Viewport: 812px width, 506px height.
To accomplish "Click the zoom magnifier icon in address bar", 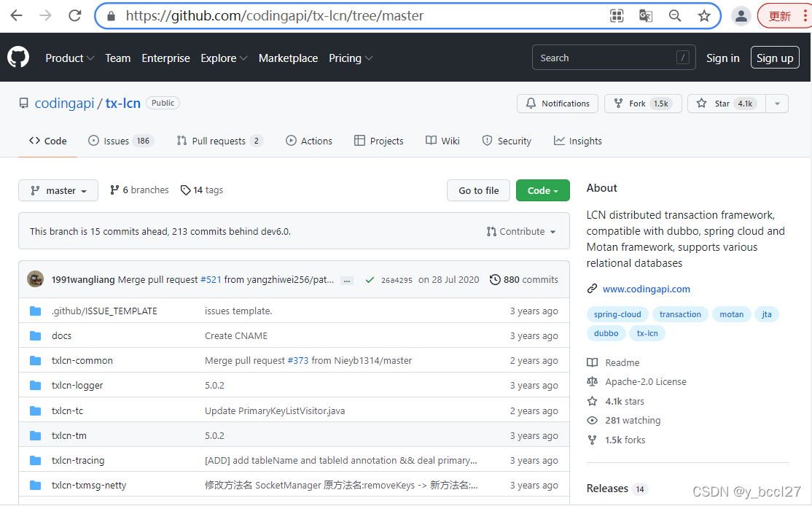I will click(675, 16).
